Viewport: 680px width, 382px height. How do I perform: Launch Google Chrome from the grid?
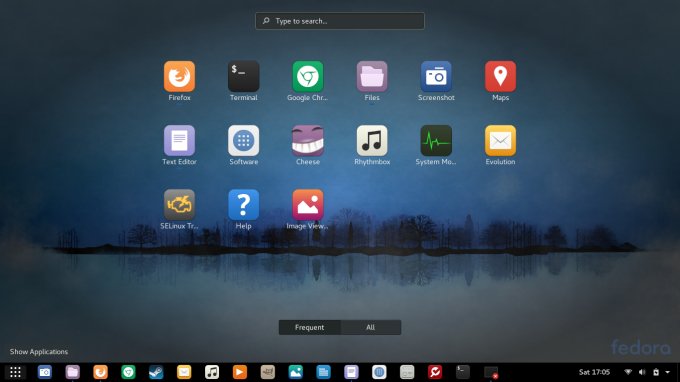coord(307,77)
